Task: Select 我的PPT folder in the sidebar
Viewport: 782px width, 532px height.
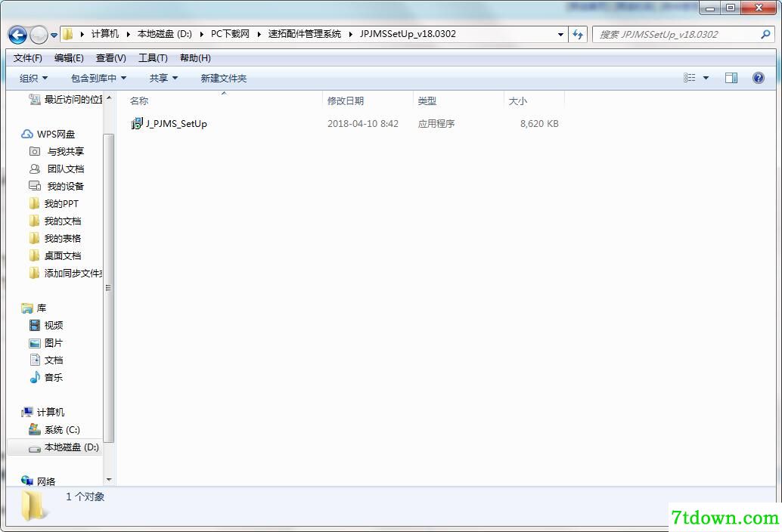Action: (54, 203)
